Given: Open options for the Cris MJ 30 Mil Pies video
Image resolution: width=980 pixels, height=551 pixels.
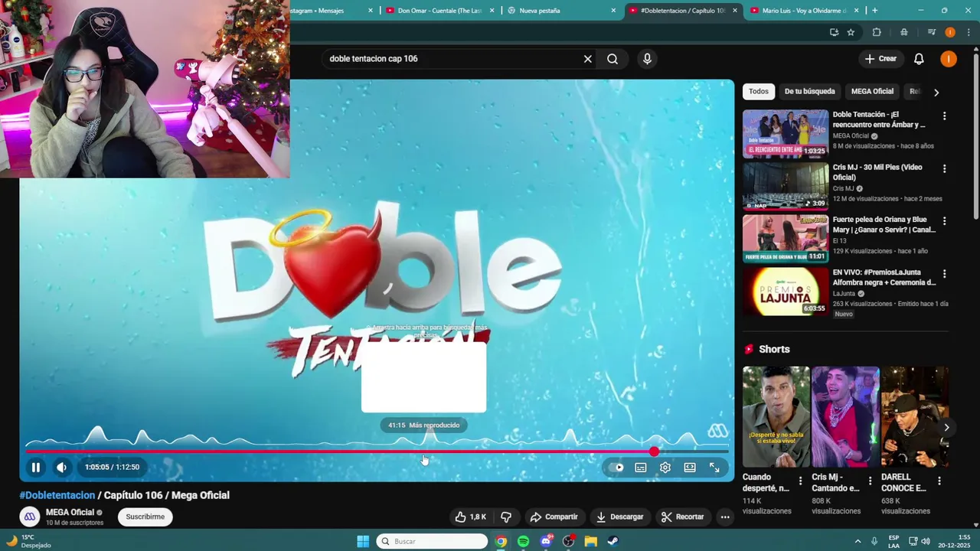Looking at the screenshot, I should tap(944, 168).
